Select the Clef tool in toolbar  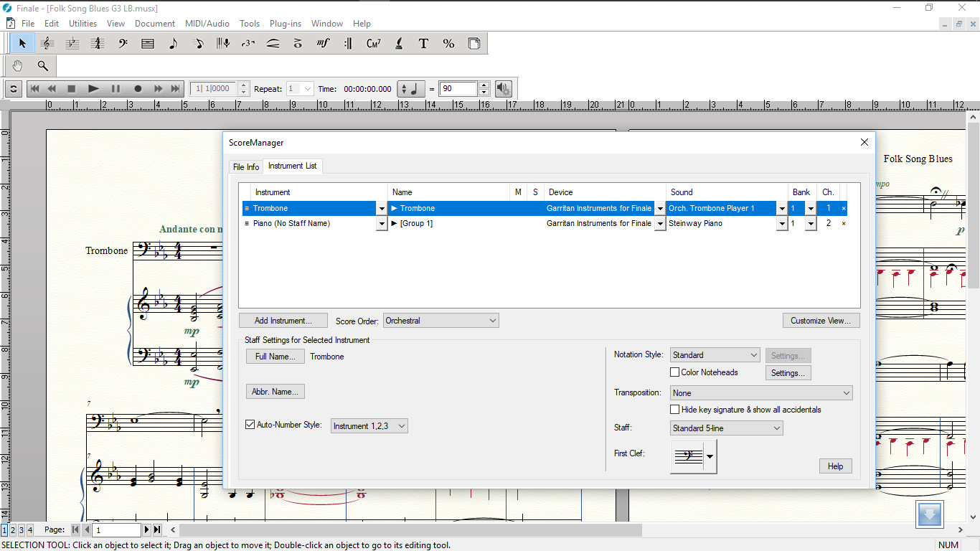pyautogui.click(x=123, y=44)
